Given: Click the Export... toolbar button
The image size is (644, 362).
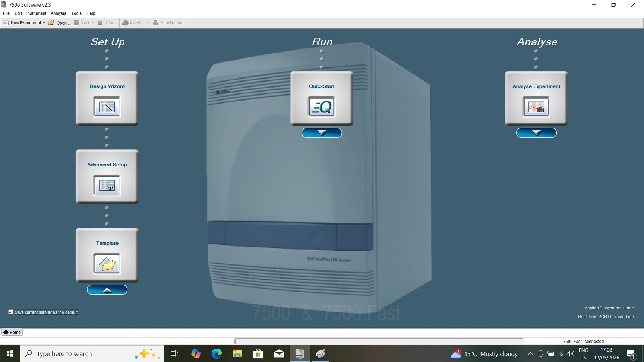Looking at the screenshot, I should coord(134,23).
